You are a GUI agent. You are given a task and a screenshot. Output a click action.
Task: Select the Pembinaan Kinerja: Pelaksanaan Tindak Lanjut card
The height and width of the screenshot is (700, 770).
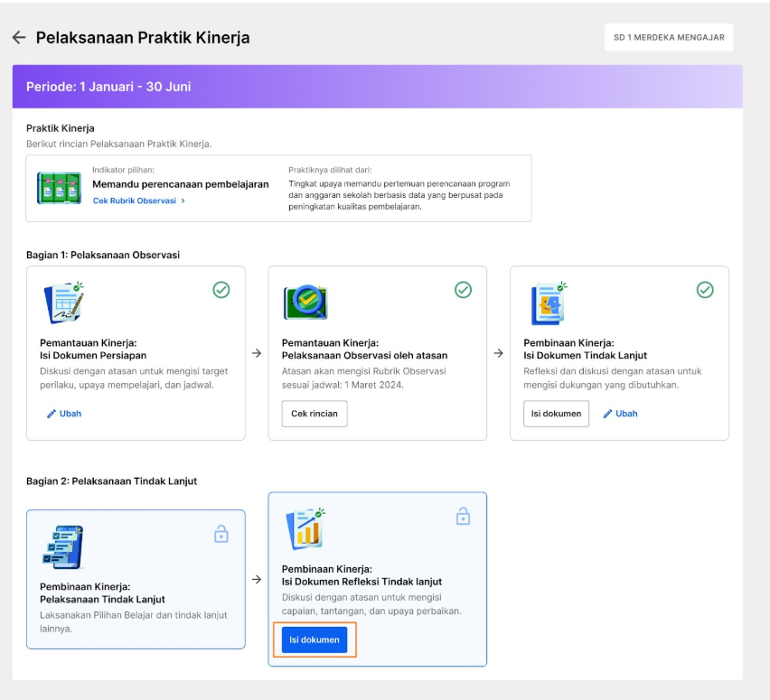coord(136,579)
